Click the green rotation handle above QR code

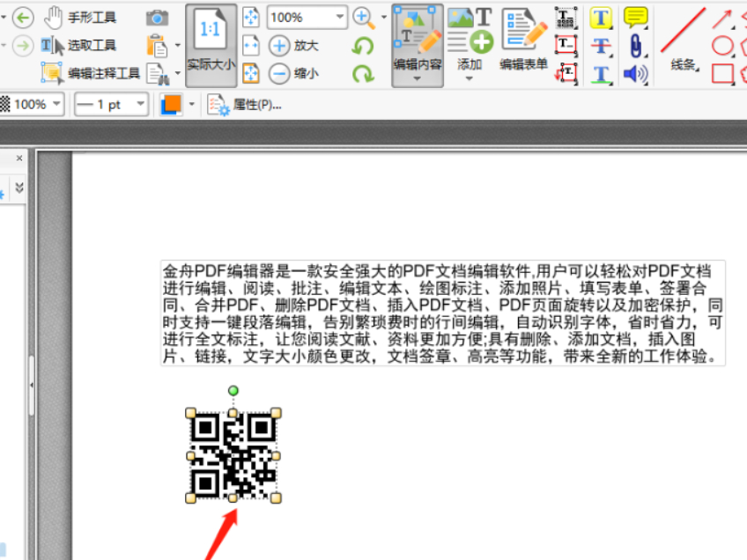click(x=233, y=390)
